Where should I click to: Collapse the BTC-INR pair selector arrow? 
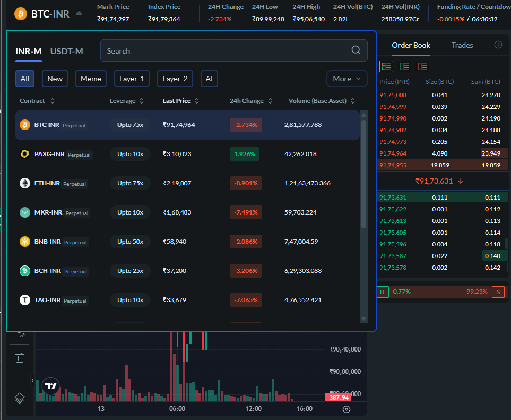click(x=79, y=13)
